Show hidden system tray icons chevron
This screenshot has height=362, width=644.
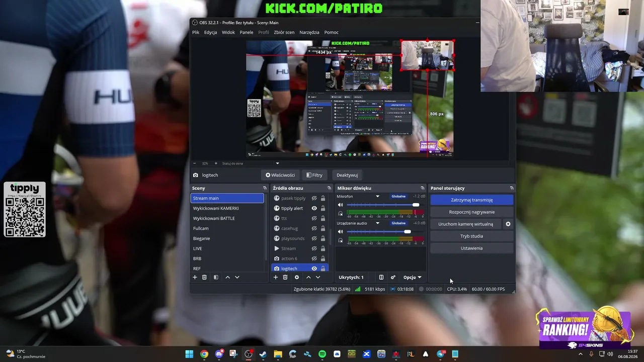coord(580,354)
